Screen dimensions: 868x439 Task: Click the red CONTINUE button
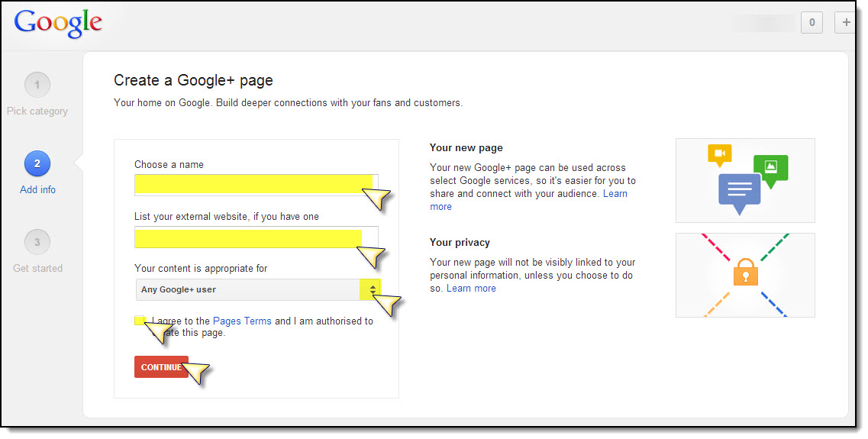[x=161, y=367]
